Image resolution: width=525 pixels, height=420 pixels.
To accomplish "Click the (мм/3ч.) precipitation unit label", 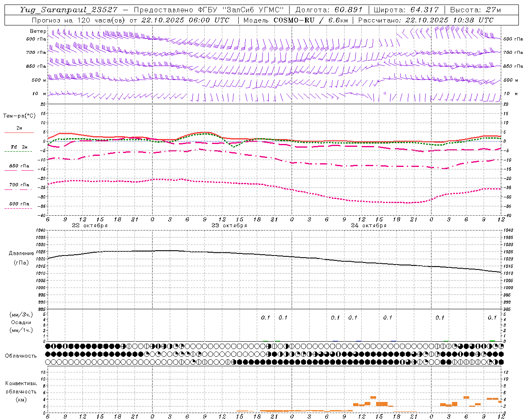I will pos(21,315).
